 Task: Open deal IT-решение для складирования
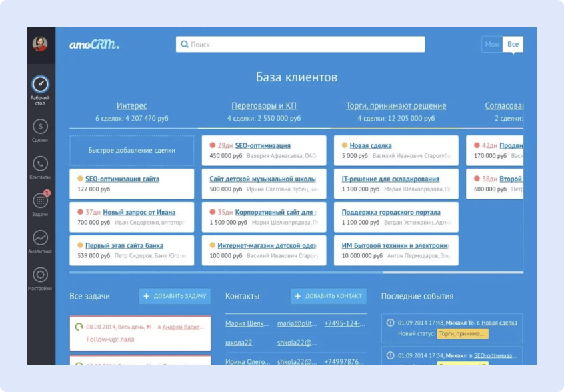click(390, 179)
